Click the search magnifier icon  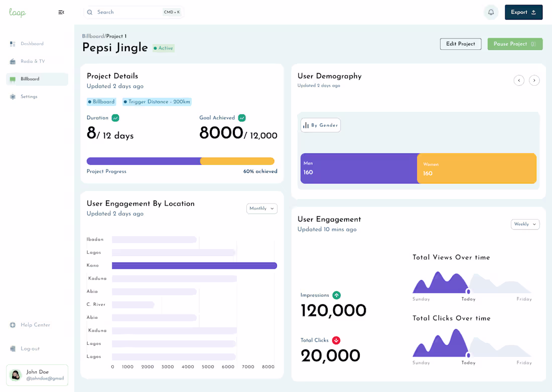(x=90, y=12)
